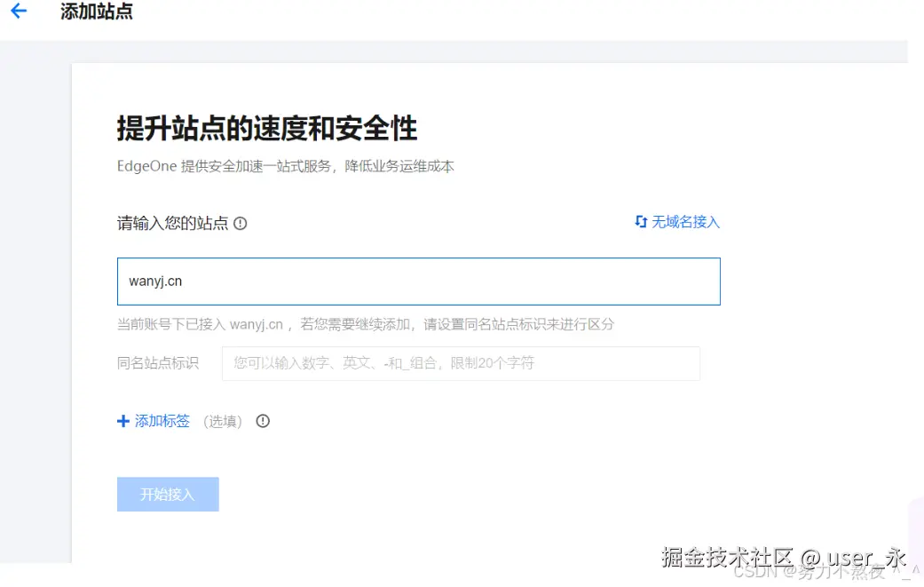This screenshot has width=924, height=587.
Task: Click the EdgeOne service description text
Action: (284, 165)
